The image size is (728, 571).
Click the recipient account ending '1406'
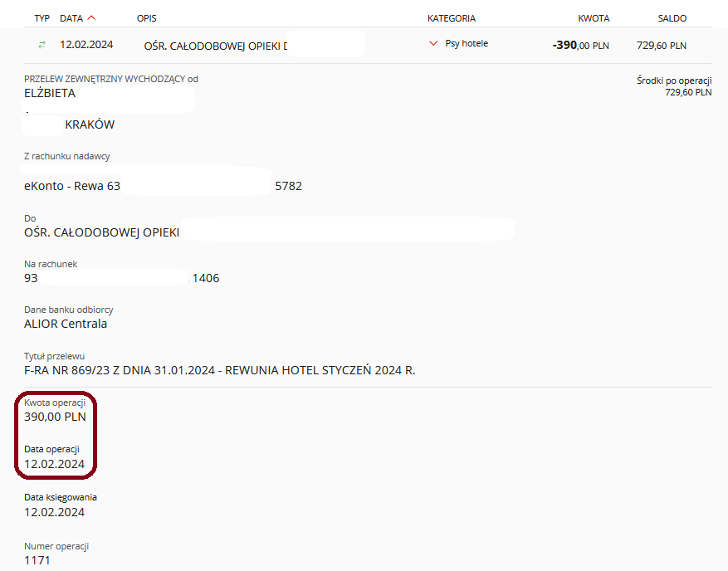pyautogui.click(x=206, y=278)
